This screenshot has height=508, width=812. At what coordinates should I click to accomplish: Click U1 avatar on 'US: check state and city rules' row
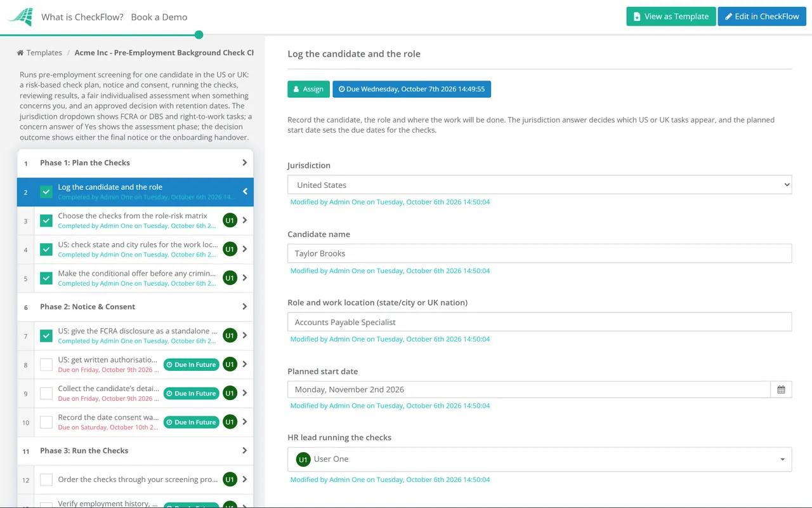point(230,250)
